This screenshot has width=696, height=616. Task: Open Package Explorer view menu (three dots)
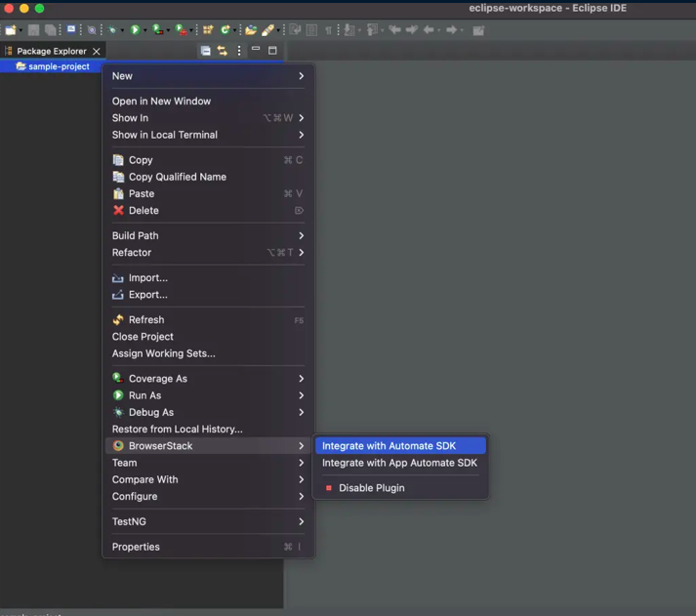239,51
